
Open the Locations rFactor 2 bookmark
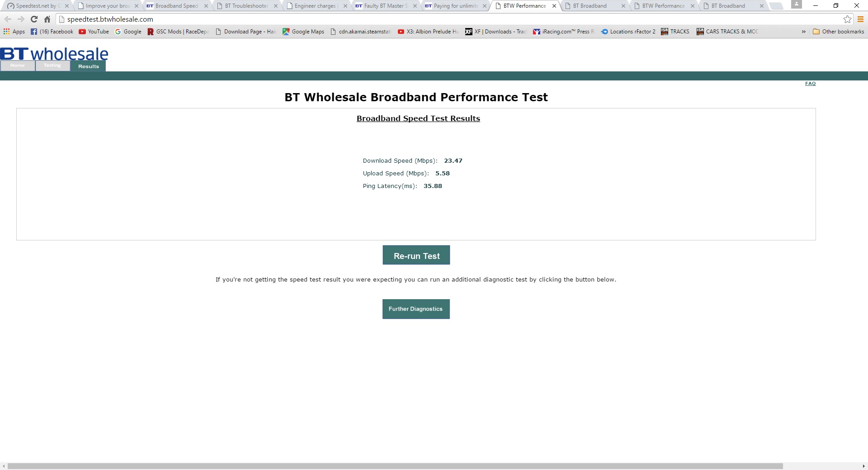tap(628, 32)
